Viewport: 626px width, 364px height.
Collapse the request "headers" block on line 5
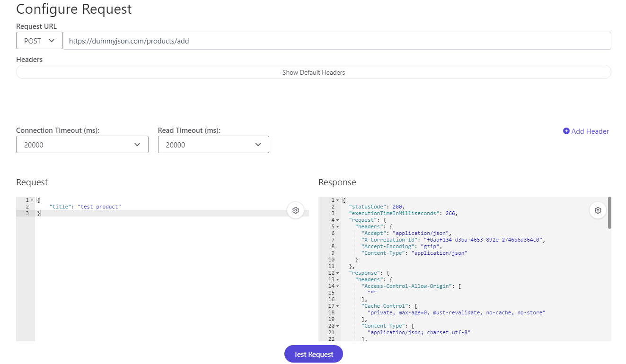point(337,227)
